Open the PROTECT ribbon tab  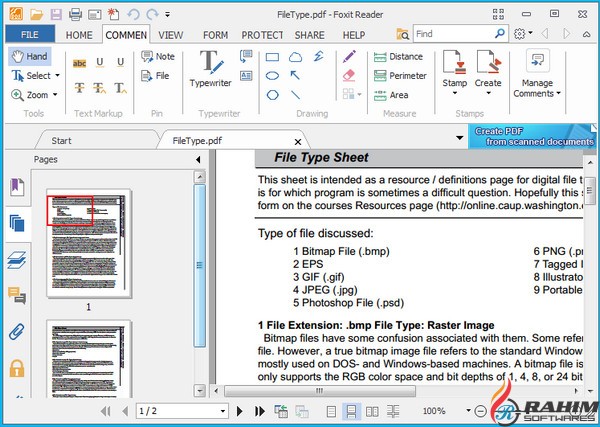pos(262,35)
